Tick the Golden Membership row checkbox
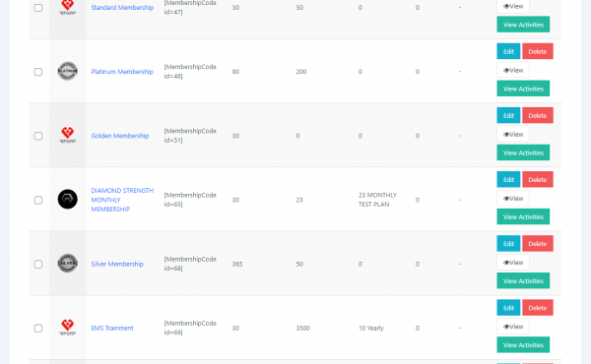Screen dimensions: 591x364 [38, 136]
